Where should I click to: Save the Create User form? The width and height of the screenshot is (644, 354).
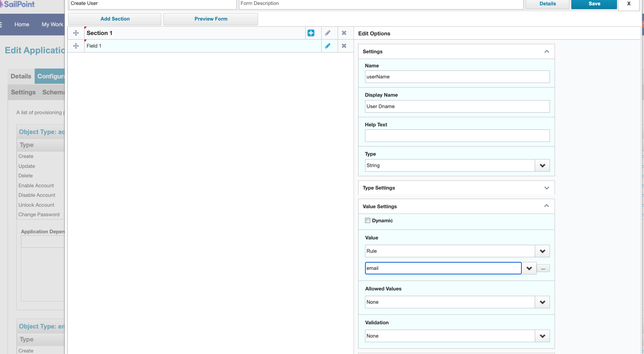click(594, 4)
